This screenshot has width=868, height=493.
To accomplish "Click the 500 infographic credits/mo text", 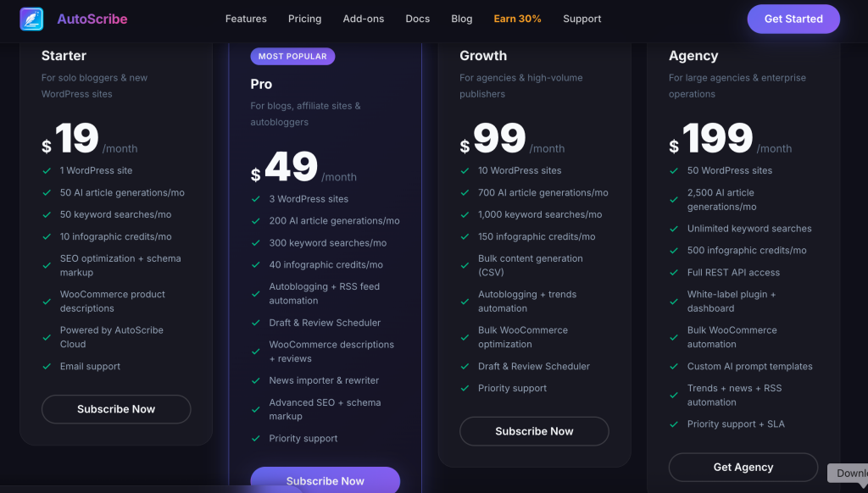I will coord(747,250).
